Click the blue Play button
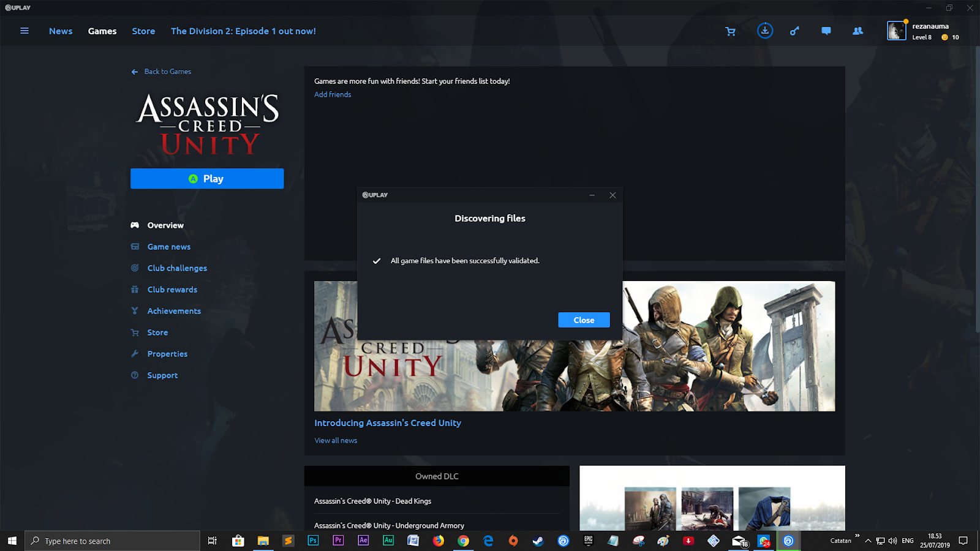980x551 pixels. pyautogui.click(x=207, y=179)
